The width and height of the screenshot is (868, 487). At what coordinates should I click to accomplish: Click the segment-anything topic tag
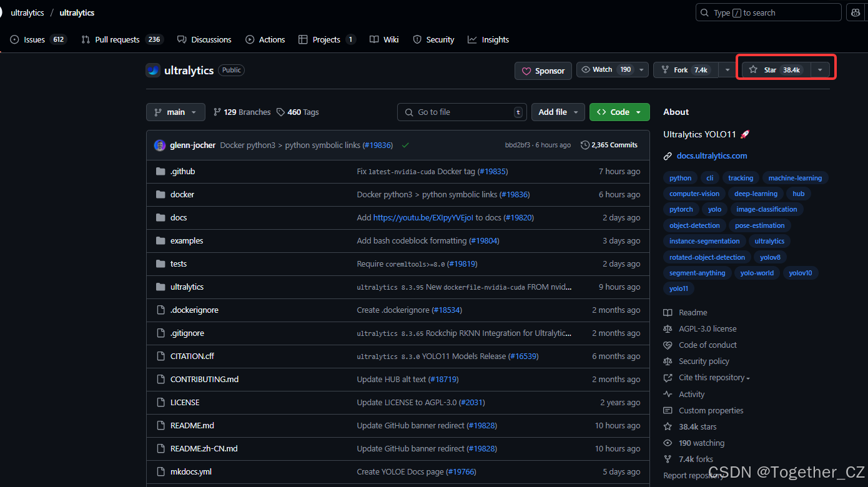coord(697,273)
